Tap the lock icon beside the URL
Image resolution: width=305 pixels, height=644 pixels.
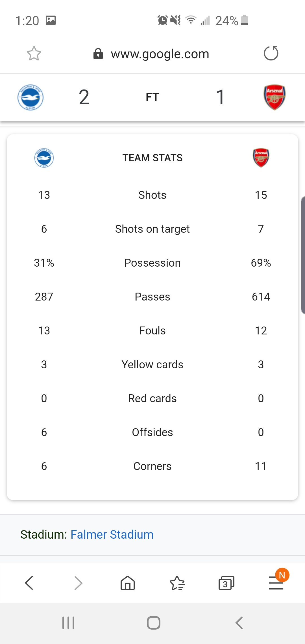click(98, 53)
